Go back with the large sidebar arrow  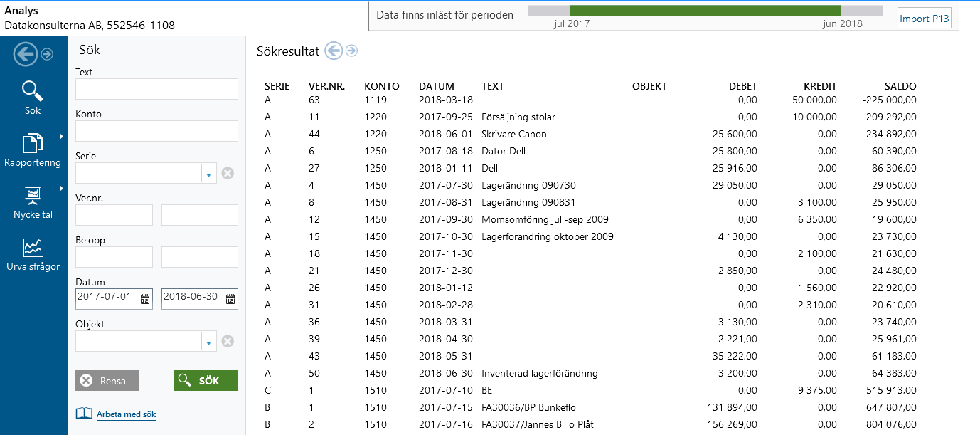point(26,54)
